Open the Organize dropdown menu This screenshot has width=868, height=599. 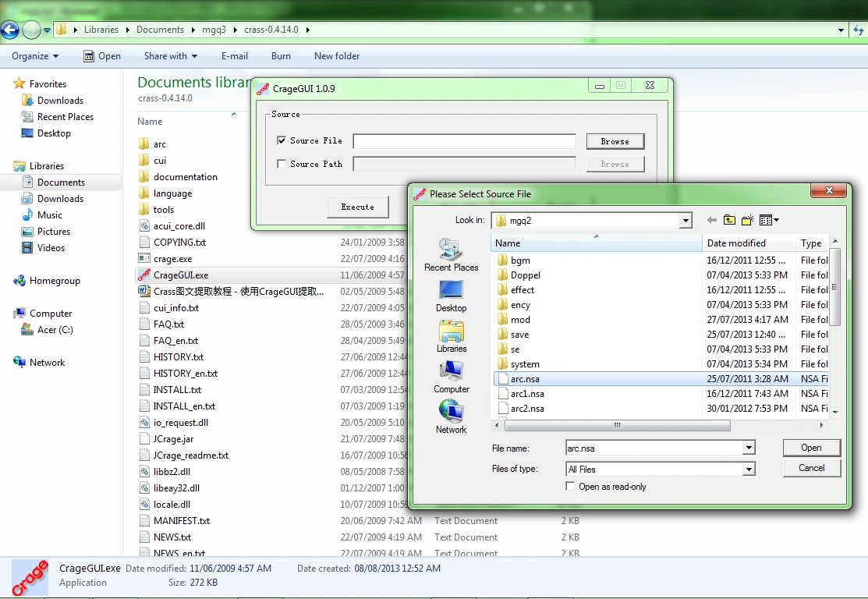point(35,56)
